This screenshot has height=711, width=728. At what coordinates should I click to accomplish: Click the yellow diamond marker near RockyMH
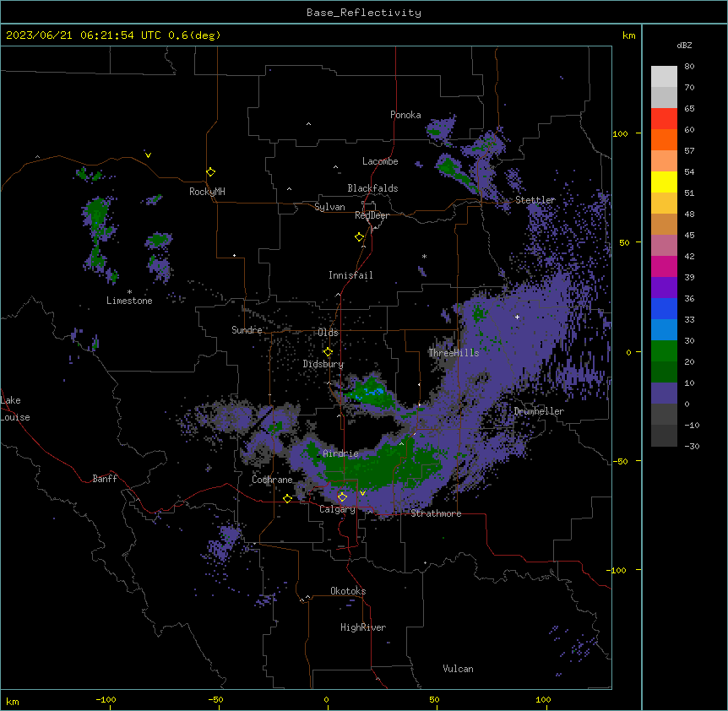211,172
